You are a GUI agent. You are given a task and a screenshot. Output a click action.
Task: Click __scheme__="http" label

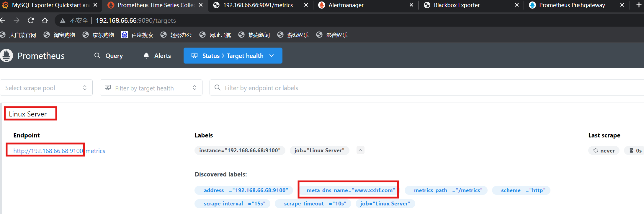[x=521, y=190]
